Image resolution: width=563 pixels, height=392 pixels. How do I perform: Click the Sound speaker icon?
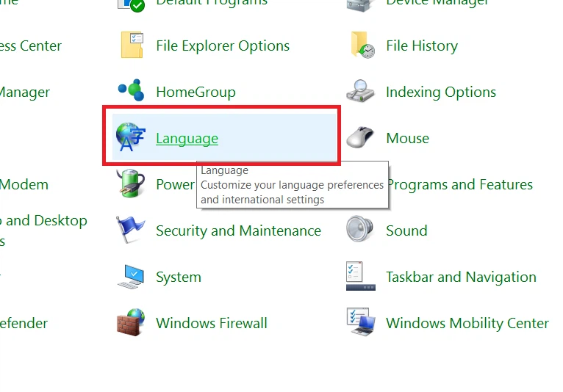click(x=362, y=231)
